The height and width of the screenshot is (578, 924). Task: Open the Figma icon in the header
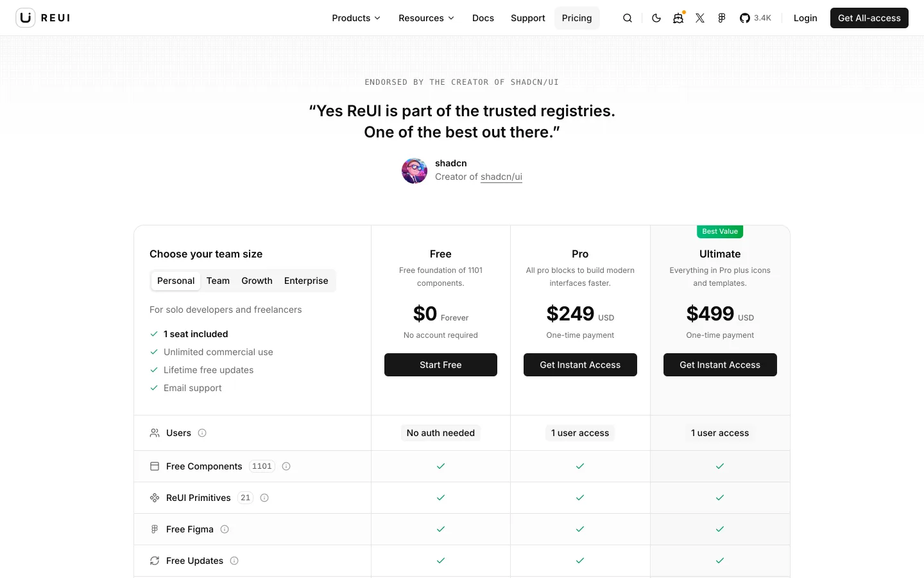click(722, 18)
